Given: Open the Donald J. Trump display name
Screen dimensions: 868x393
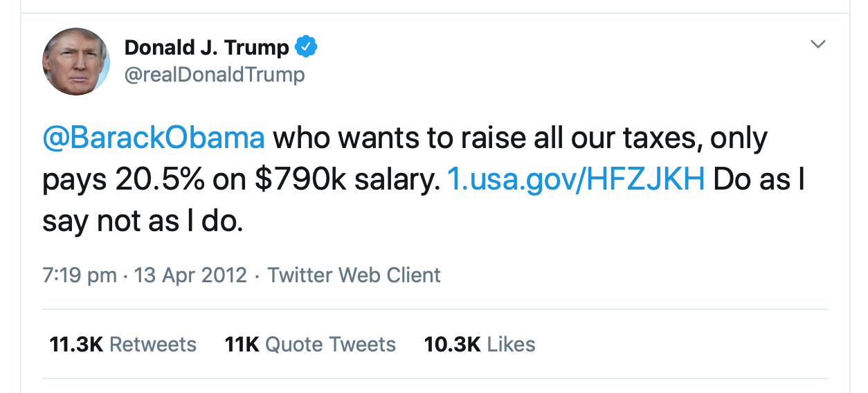Looking at the screenshot, I should click(x=206, y=48).
